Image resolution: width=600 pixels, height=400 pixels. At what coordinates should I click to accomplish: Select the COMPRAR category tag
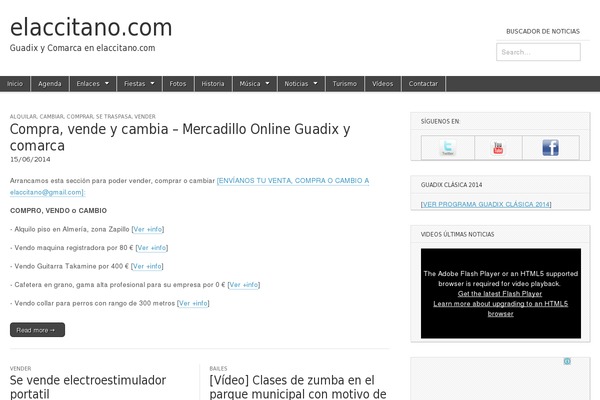(x=80, y=116)
